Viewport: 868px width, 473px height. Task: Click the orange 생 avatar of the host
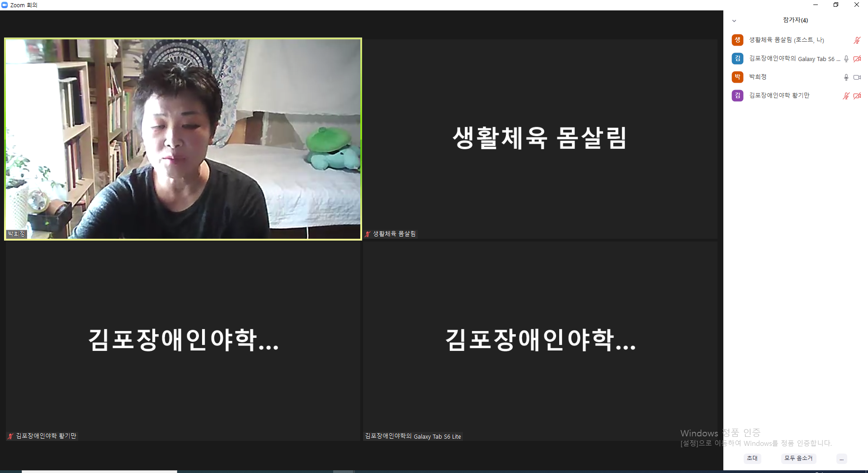click(737, 40)
